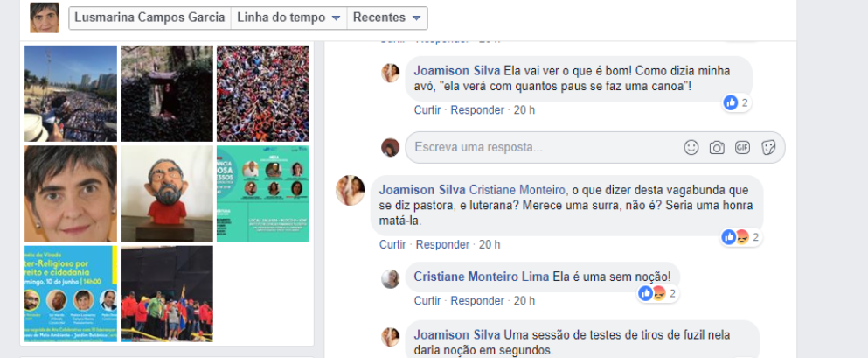This screenshot has width=868, height=358.
Task: Click Curtir under the canoa comment
Action: pos(427,110)
